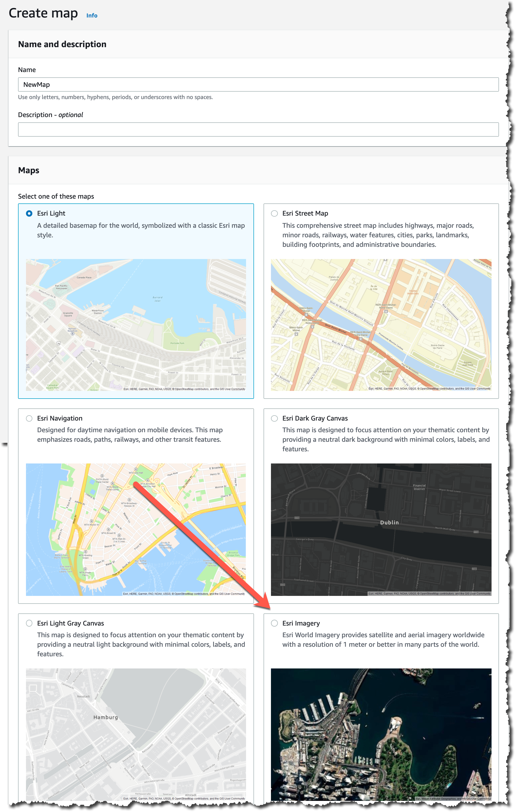Select the Esri Dark Gray Canvas option
Image resolution: width=517 pixels, height=812 pixels.
tap(274, 418)
